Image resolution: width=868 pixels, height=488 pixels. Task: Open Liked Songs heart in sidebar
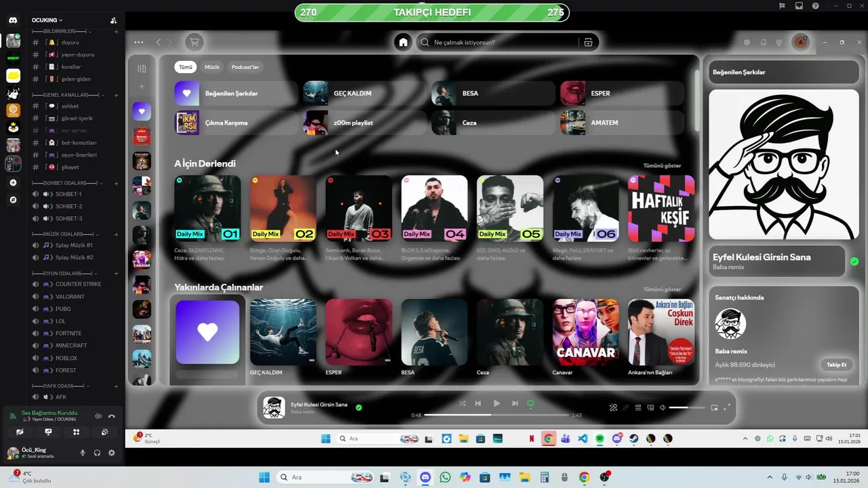(142, 111)
